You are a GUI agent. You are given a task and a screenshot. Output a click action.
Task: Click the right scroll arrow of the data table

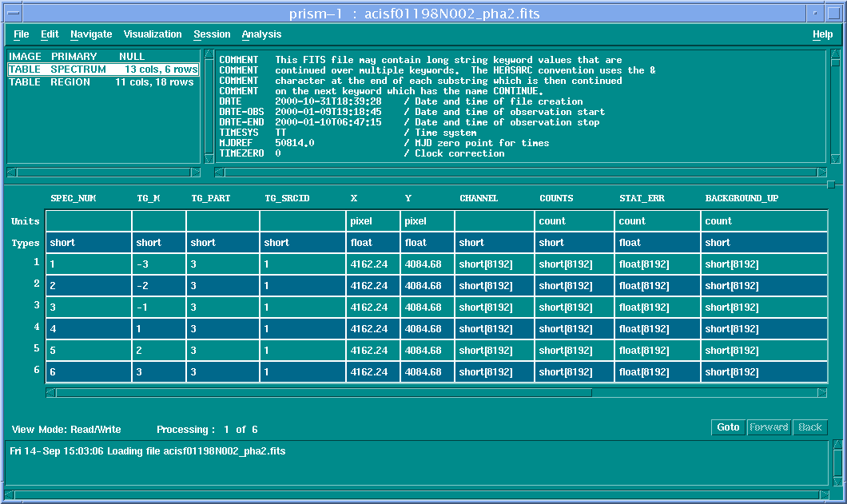[822, 392]
